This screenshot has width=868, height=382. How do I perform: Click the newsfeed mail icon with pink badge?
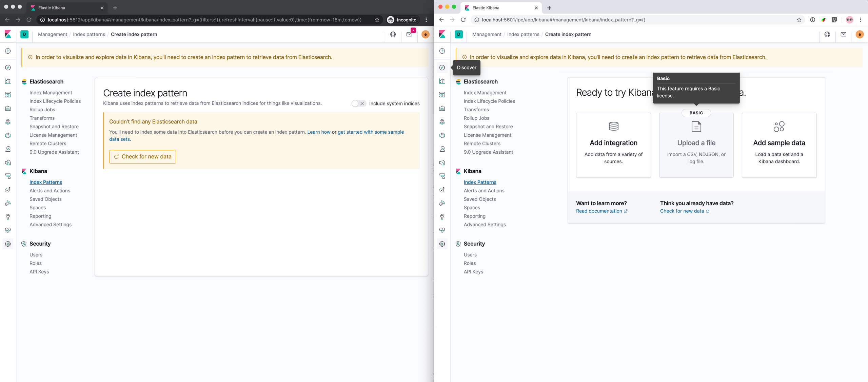[x=409, y=34]
